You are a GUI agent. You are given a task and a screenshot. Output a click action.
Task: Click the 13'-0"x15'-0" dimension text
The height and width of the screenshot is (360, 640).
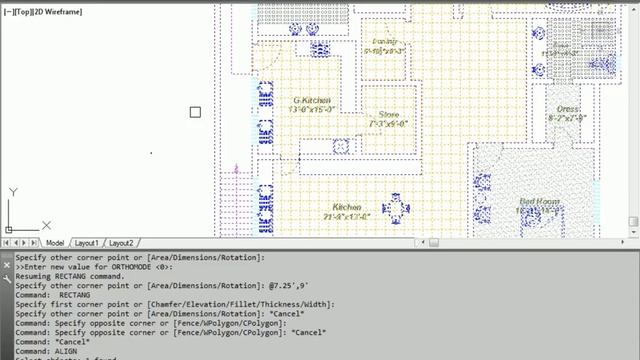[x=311, y=109]
